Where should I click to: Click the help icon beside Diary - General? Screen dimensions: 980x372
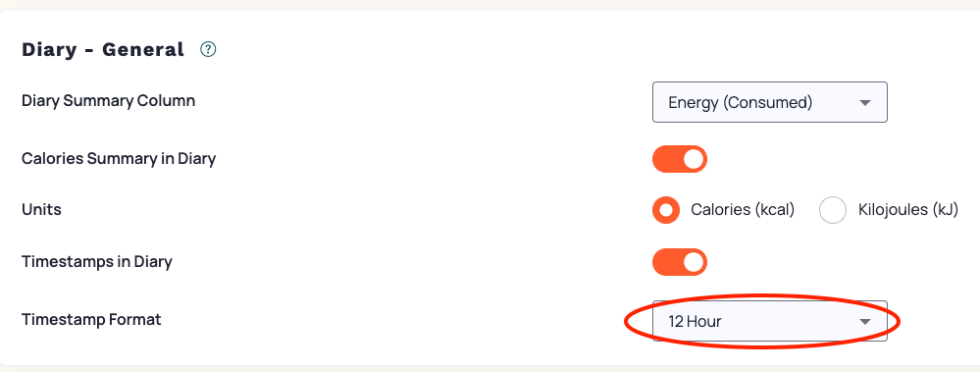click(208, 49)
